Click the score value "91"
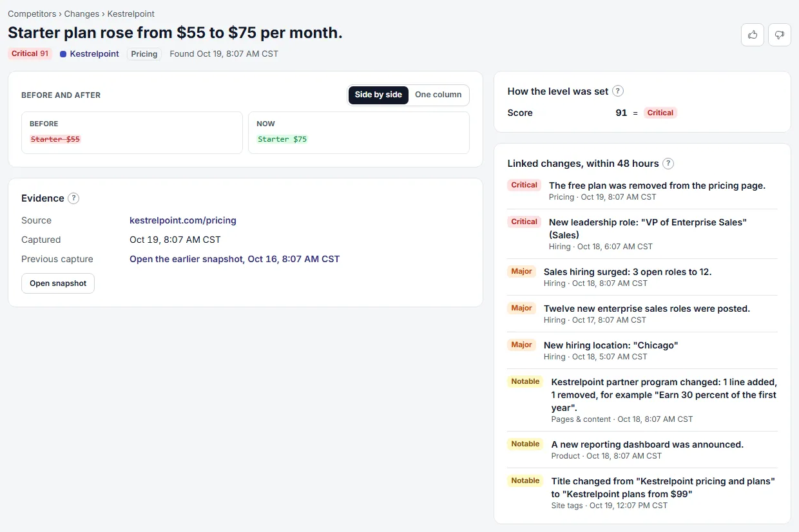 (621, 113)
